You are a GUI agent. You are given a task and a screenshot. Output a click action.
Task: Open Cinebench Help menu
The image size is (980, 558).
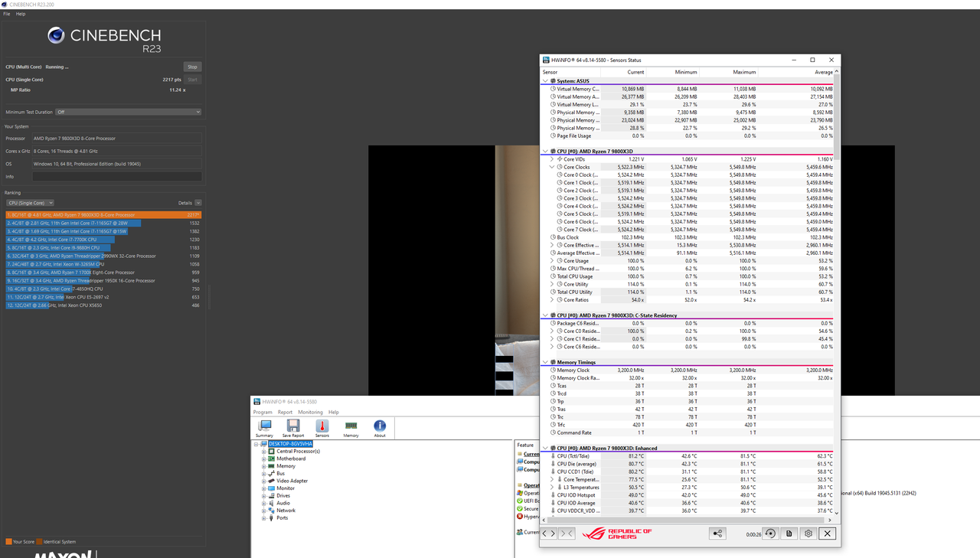tap(21, 14)
